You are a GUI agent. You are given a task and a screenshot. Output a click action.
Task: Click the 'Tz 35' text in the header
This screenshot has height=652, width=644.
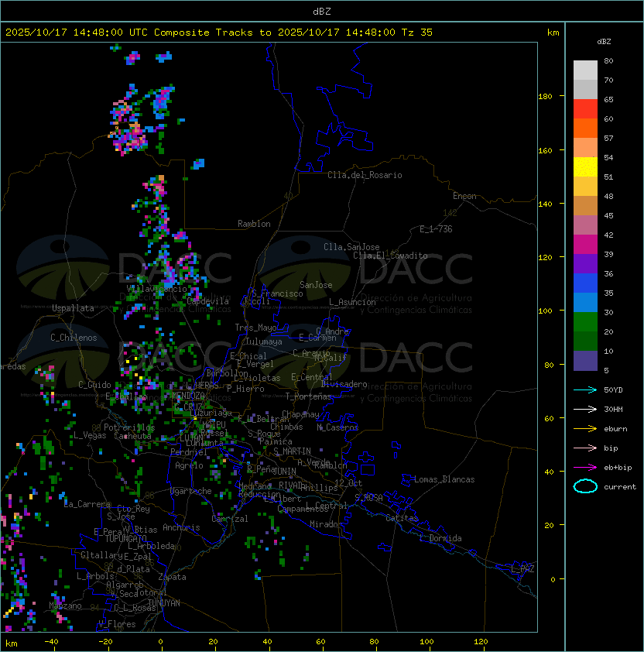417,32
